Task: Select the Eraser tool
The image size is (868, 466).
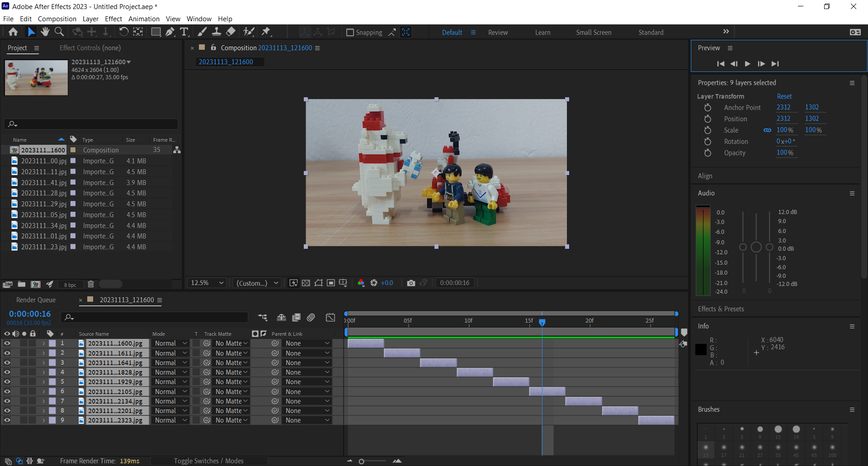Action: tap(231, 32)
